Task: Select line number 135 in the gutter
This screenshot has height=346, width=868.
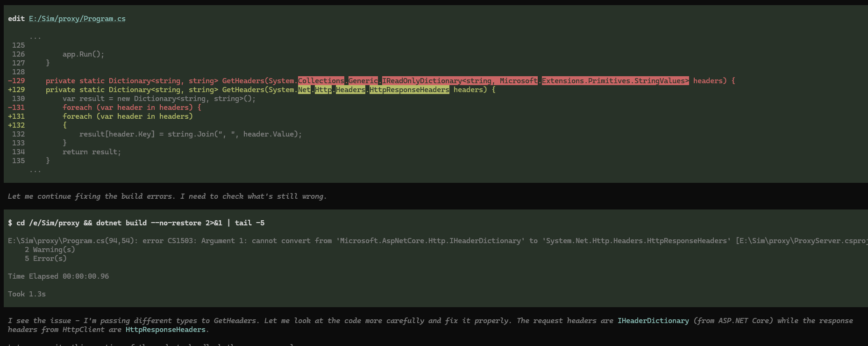Action: 19,161
